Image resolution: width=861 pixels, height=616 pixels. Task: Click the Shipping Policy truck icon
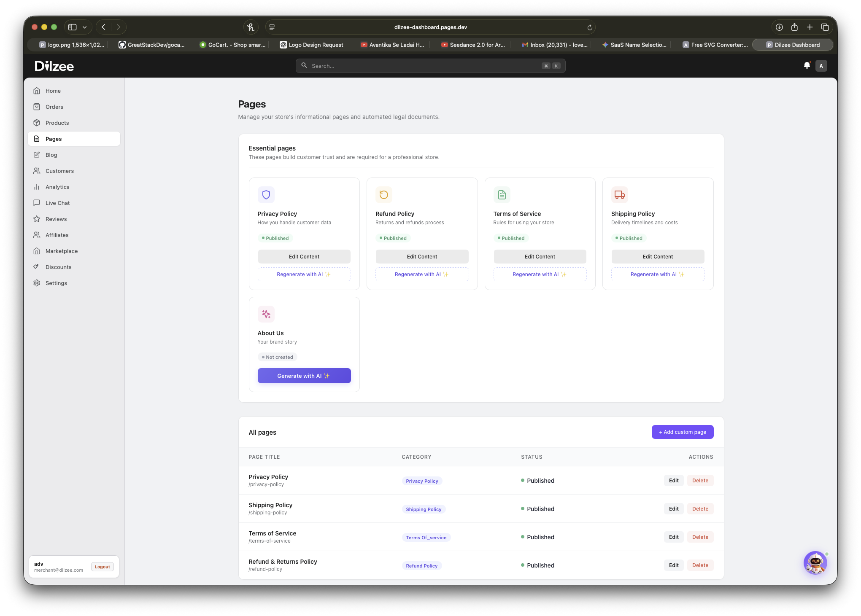tap(620, 195)
